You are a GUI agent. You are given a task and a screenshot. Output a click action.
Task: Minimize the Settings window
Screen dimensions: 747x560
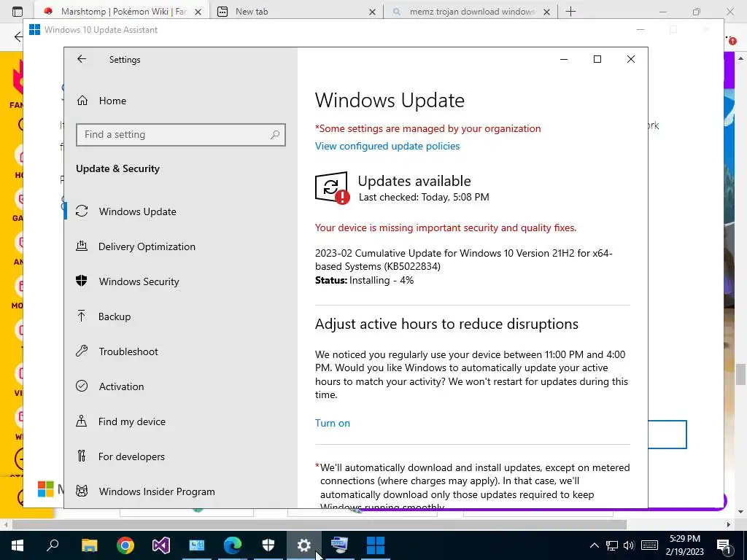point(564,59)
